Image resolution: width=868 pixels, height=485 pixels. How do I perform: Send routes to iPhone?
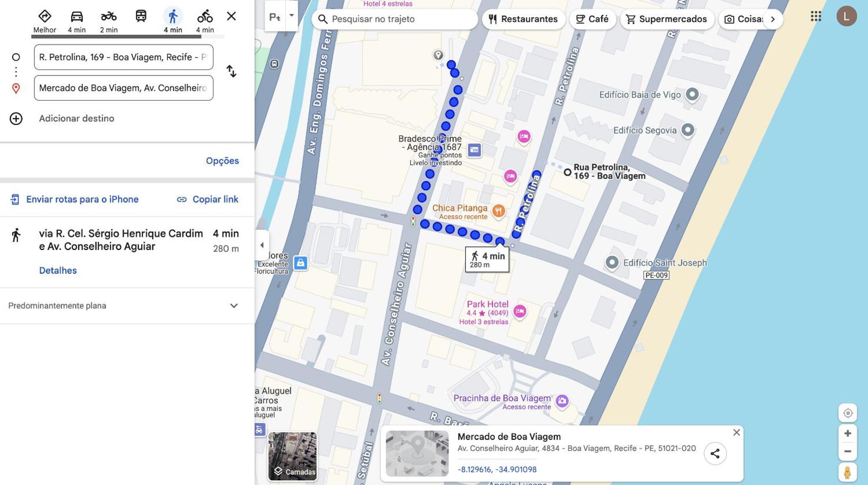click(x=74, y=199)
